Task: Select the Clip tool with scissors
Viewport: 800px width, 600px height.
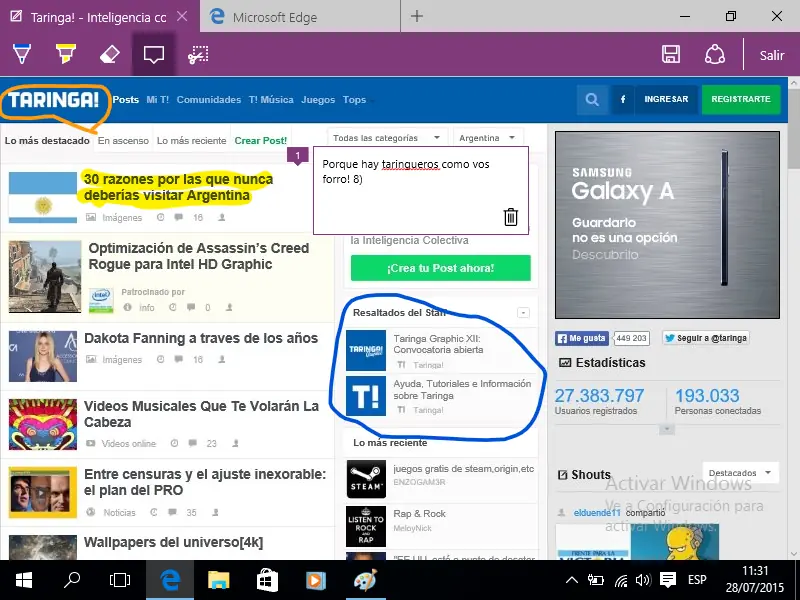Action: point(198,55)
